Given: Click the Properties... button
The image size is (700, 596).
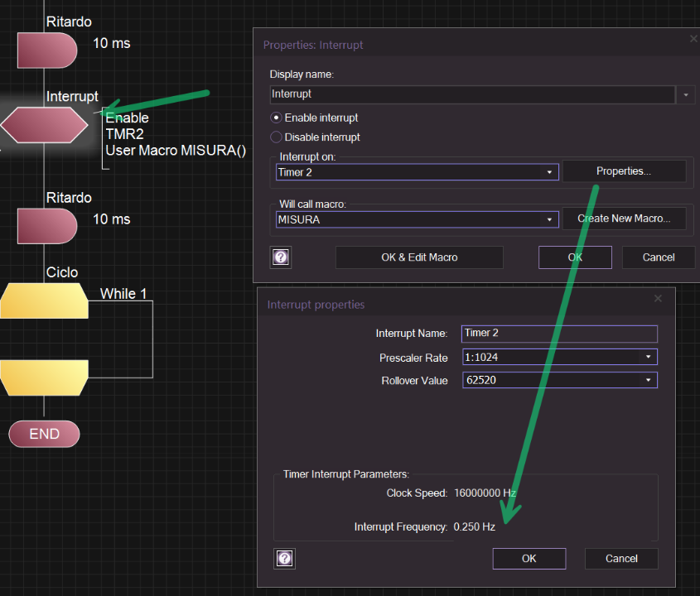Looking at the screenshot, I should click(x=624, y=171).
